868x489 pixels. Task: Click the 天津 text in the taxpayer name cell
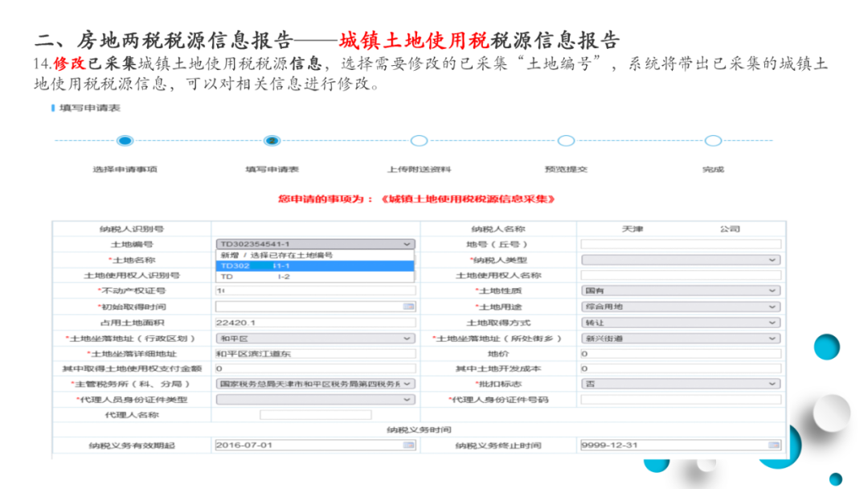633,228
